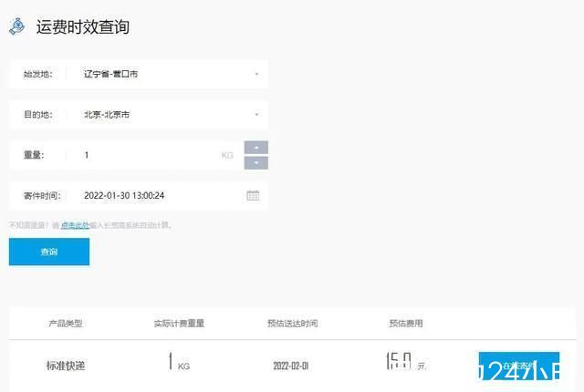Screen dimensions: 584x392
Task: Click the blue 查询 button
Action: pos(49,252)
